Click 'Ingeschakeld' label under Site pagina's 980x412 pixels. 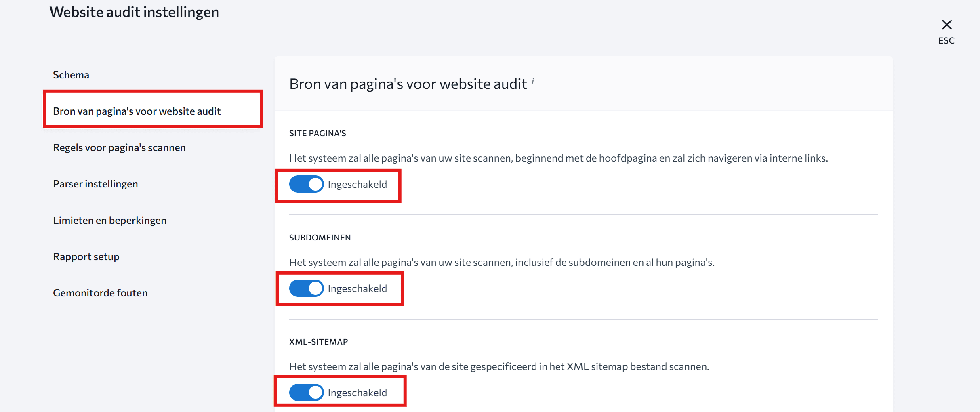tap(357, 184)
